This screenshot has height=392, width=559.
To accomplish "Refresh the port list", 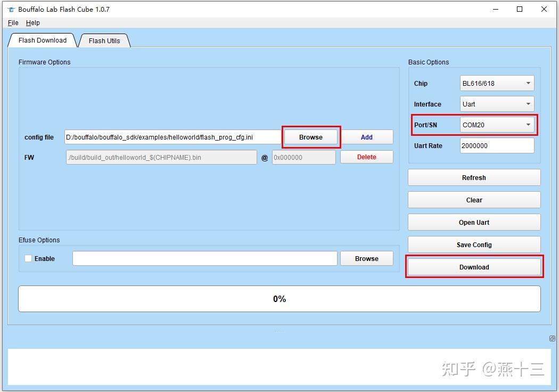I will point(474,177).
